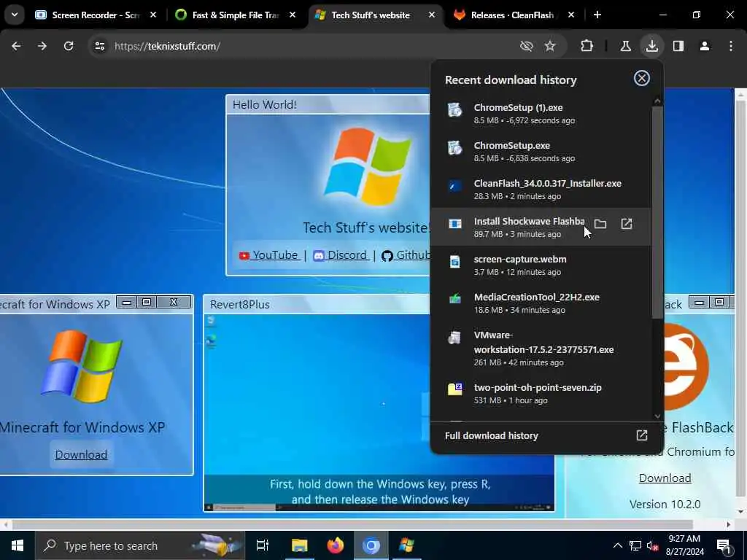Close the Screen Recorder tab
The width and height of the screenshot is (747, 560).
[153, 15]
